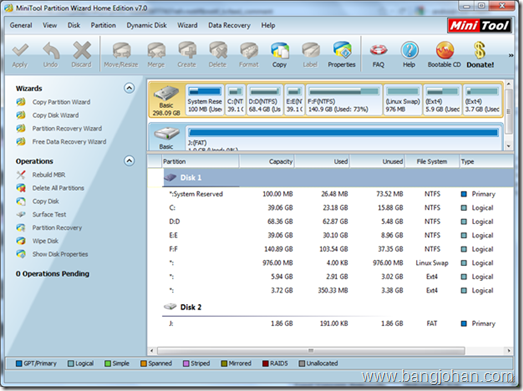Click Copy Disk in Operations
The height and width of the screenshot is (391, 523).
45,202
